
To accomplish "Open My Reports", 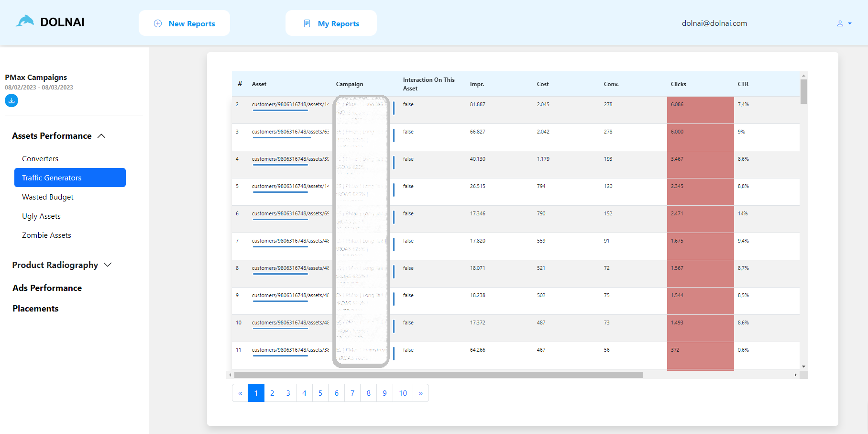I will (x=331, y=23).
